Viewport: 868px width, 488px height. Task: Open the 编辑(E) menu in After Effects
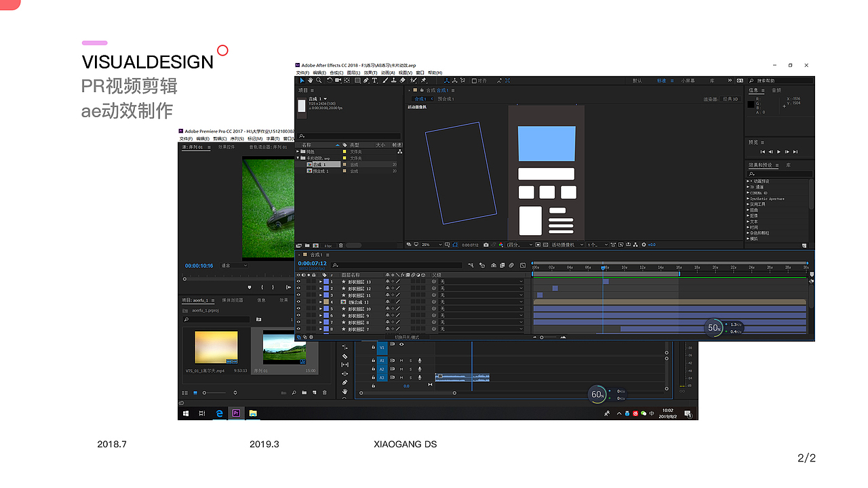pyautogui.click(x=319, y=73)
